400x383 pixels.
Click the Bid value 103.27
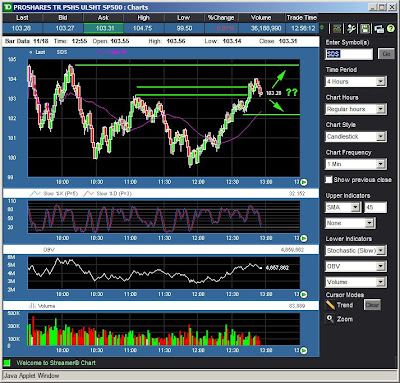point(65,28)
